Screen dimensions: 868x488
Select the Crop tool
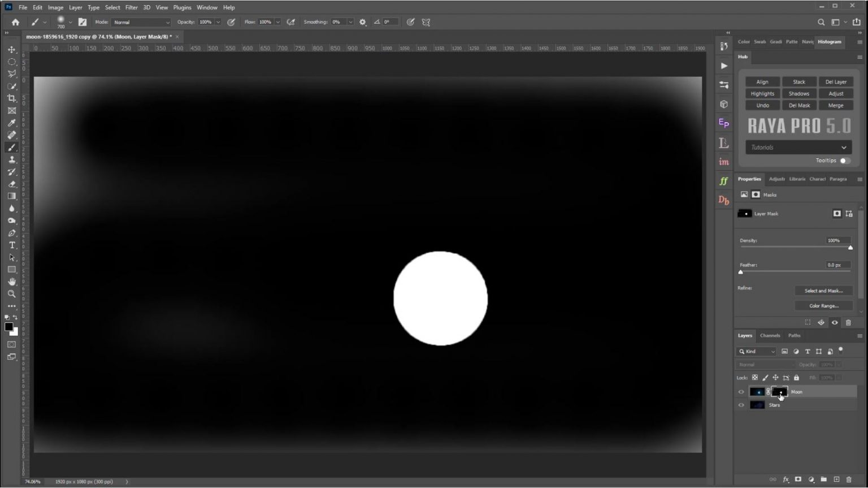pos(11,98)
